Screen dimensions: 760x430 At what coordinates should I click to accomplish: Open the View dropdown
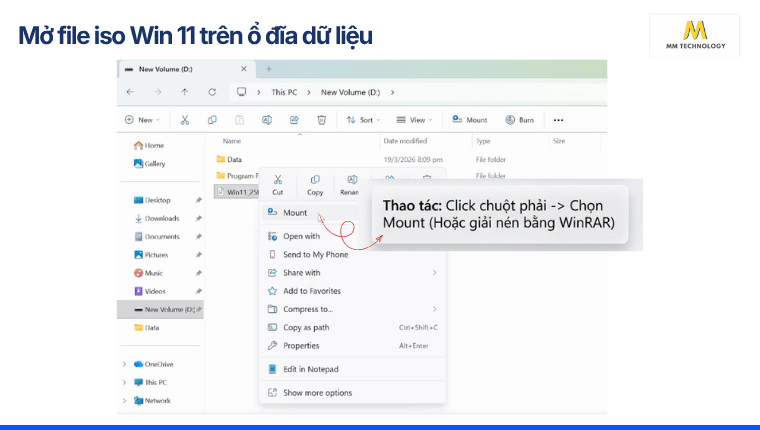pyautogui.click(x=414, y=120)
